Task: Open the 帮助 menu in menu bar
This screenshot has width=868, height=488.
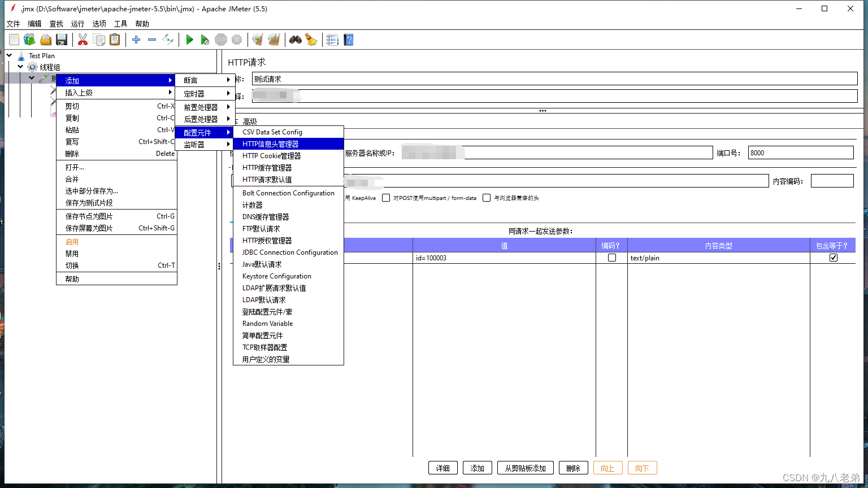Action: pyautogui.click(x=142, y=24)
